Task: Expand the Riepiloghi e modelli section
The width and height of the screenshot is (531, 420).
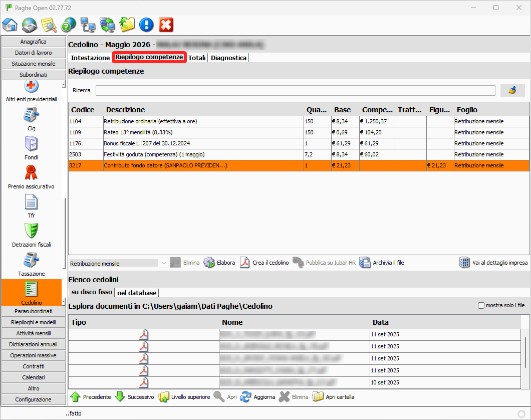Action: (34, 322)
